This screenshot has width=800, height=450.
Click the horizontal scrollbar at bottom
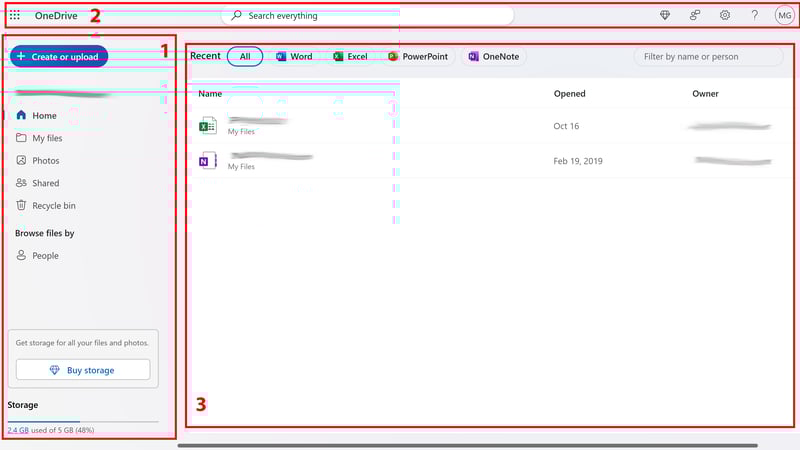[x=467, y=445]
